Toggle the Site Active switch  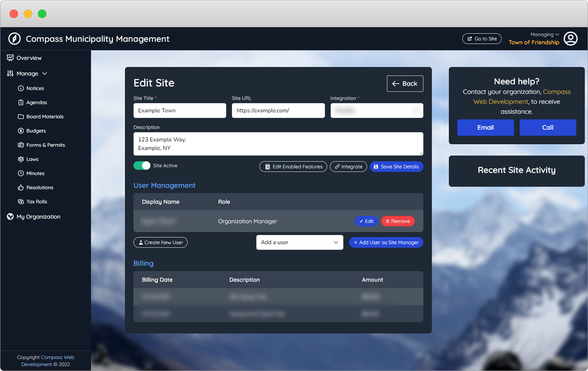(142, 166)
